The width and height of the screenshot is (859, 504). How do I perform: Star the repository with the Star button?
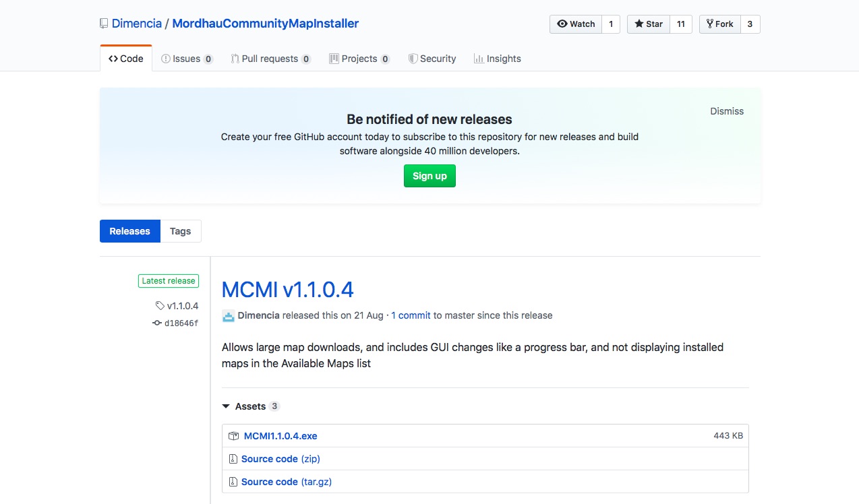point(649,24)
